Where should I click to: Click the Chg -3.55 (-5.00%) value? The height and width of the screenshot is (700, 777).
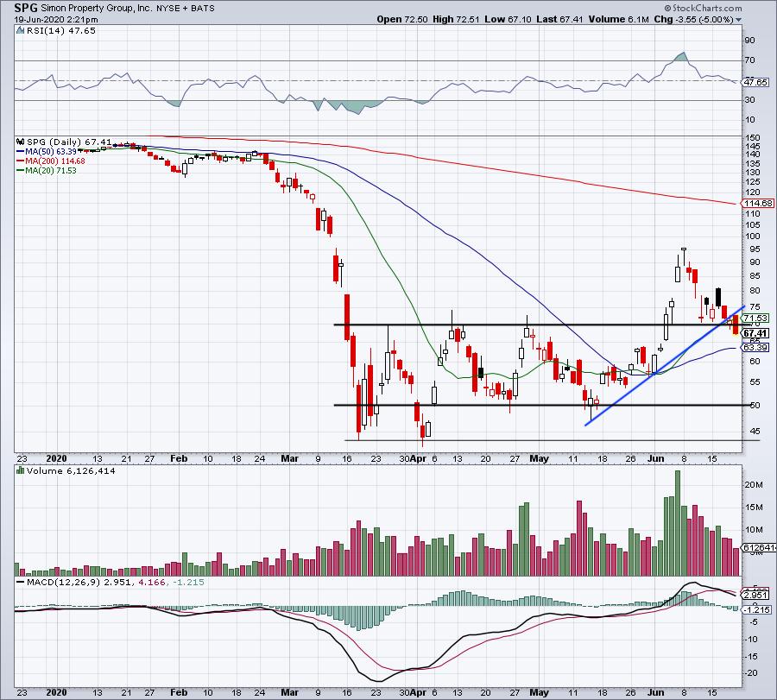pos(694,19)
